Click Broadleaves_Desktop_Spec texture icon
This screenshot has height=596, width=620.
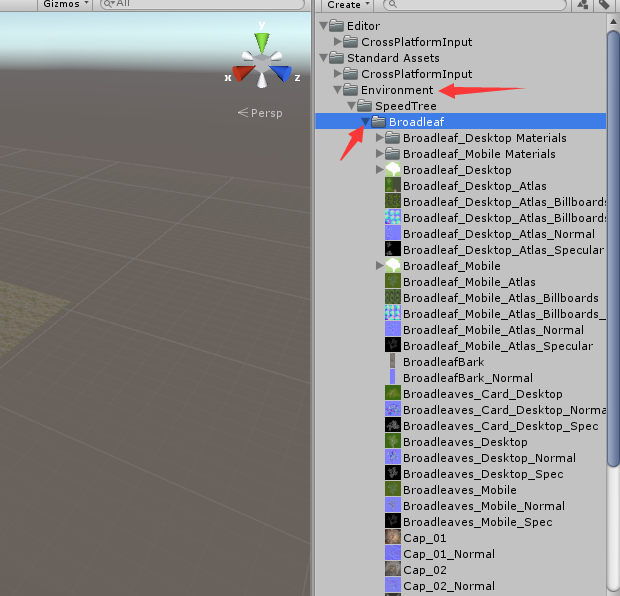(x=393, y=473)
